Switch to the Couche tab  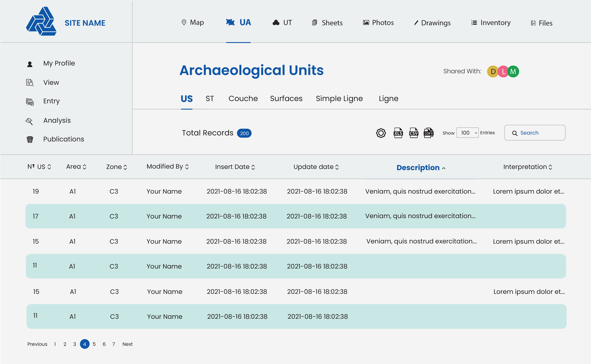(243, 98)
